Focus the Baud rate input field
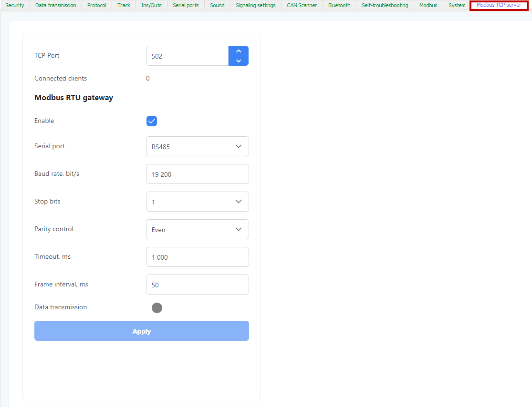The image size is (532, 407). [x=197, y=174]
